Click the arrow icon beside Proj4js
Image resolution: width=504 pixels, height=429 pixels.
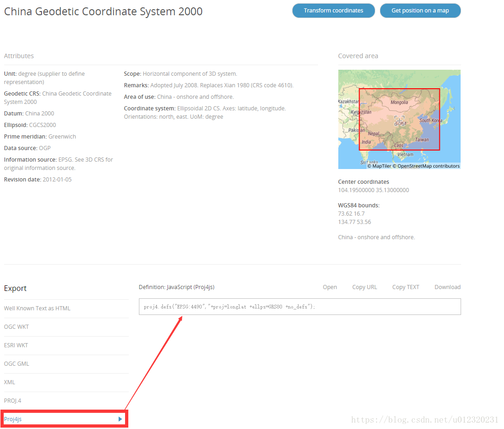tap(120, 419)
